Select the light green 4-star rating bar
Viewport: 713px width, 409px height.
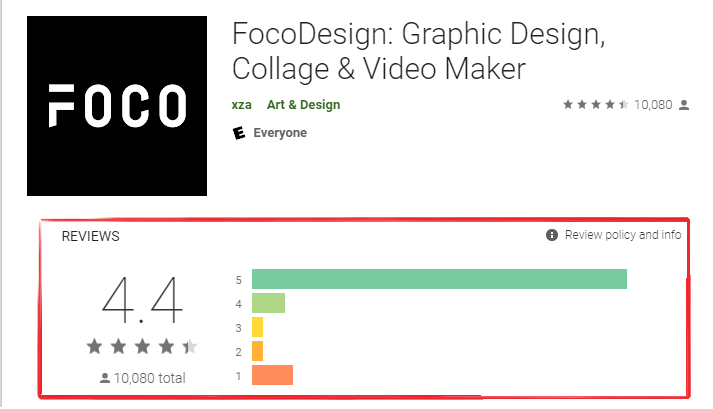[268, 303]
